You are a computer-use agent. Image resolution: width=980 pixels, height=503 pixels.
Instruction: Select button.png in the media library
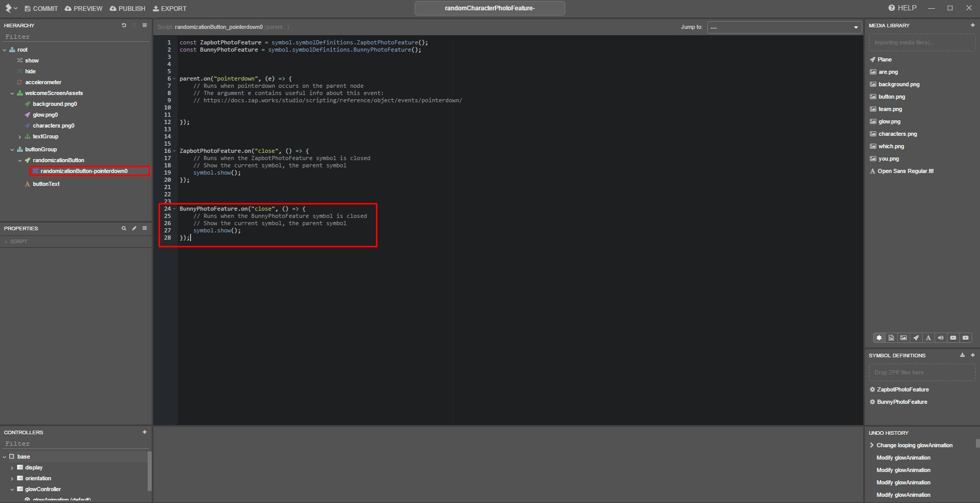tap(892, 97)
